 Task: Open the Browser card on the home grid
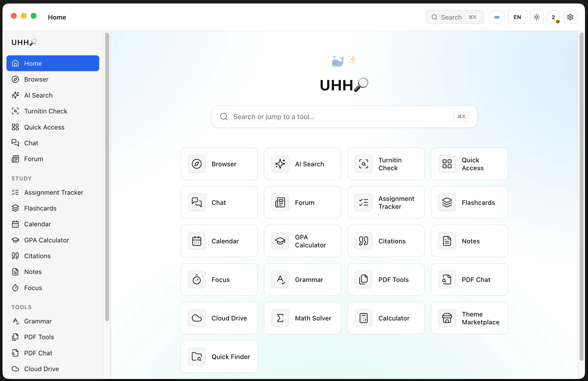219,164
